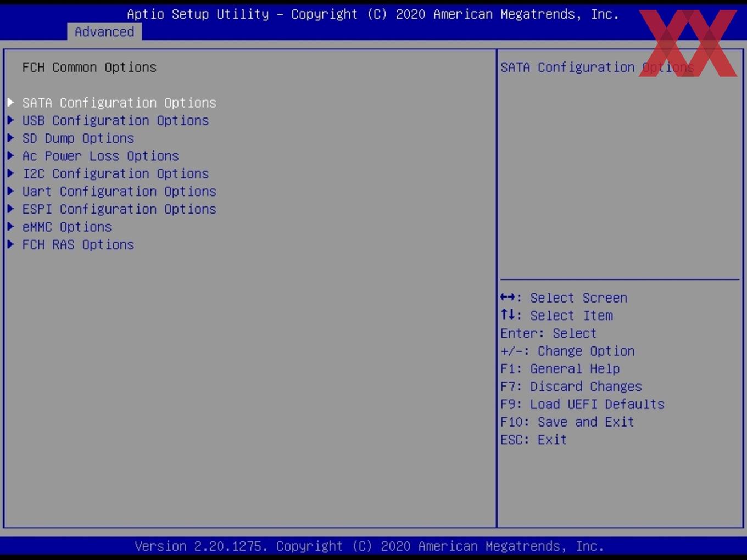The width and height of the screenshot is (747, 560).
Task: Open the Advanced tab
Action: (104, 32)
